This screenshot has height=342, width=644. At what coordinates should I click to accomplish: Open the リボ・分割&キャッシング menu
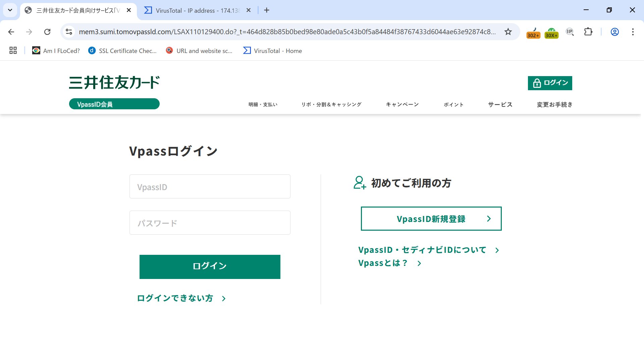point(331,105)
